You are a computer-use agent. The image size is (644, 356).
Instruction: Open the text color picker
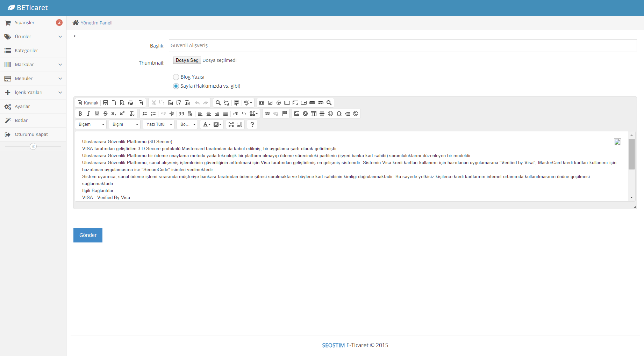[x=207, y=124]
